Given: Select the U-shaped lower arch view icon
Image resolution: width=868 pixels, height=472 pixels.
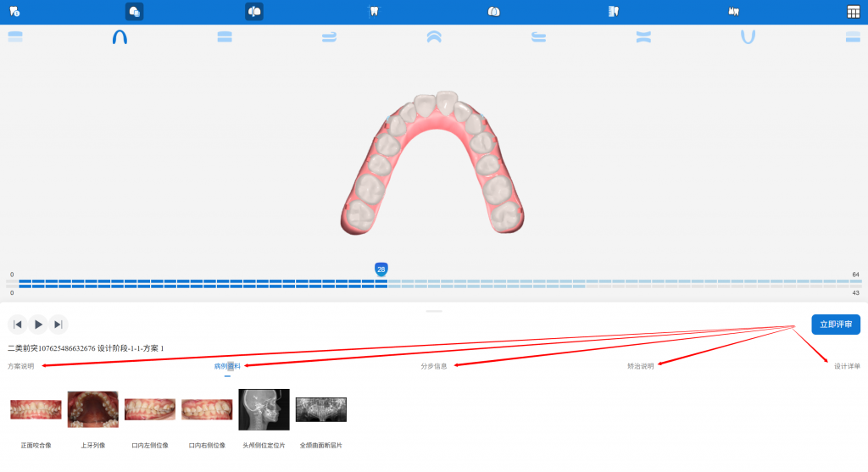Looking at the screenshot, I should [x=748, y=37].
